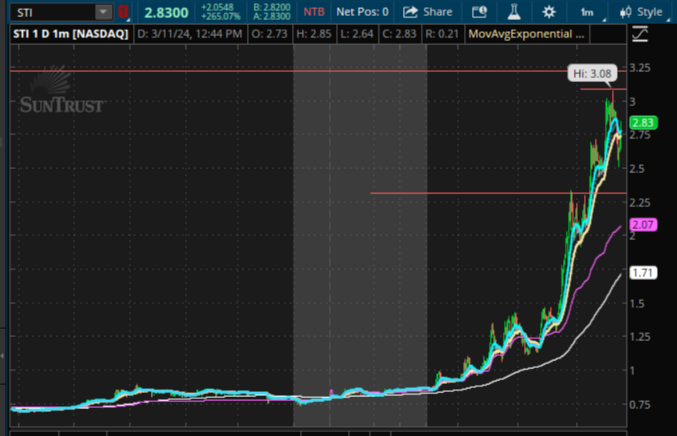Click the STI symbol input field
The width and height of the screenshot is (677, 436).
53,12
